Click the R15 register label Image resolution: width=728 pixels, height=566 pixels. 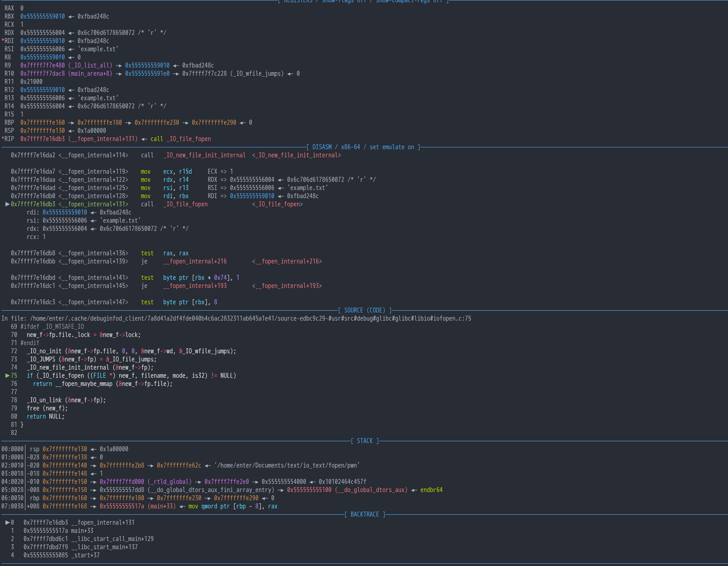click(9, 114)
